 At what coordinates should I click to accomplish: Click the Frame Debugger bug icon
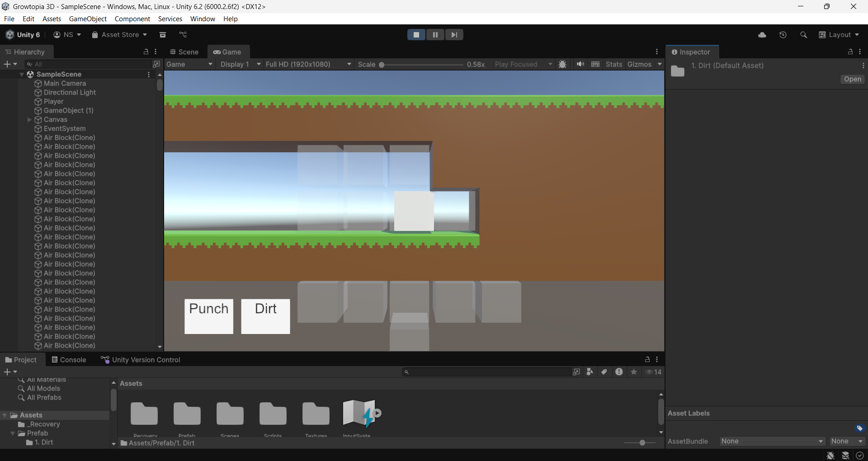(x=562, y=64)
